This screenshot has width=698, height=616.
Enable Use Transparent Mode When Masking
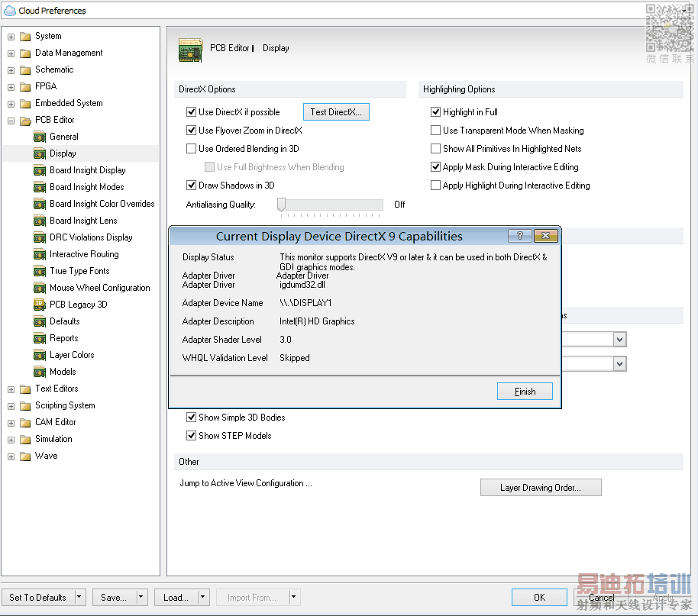click(x=436, y=130)
